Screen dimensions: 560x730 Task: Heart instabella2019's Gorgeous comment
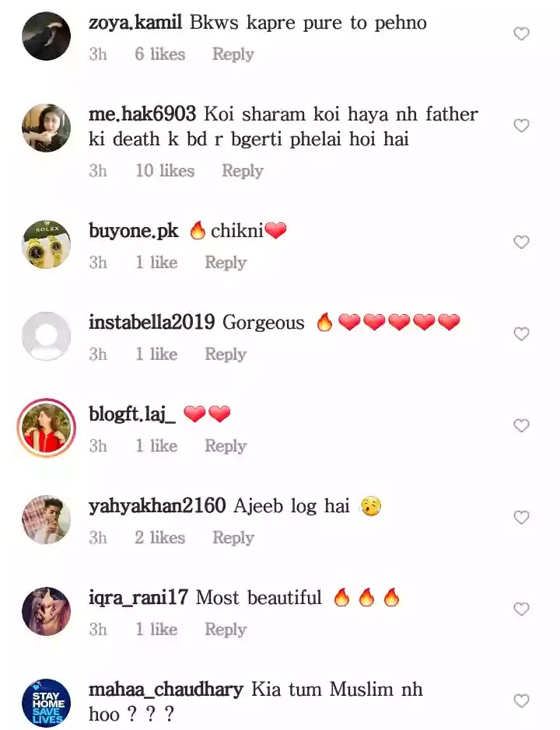tap(521, 334)
